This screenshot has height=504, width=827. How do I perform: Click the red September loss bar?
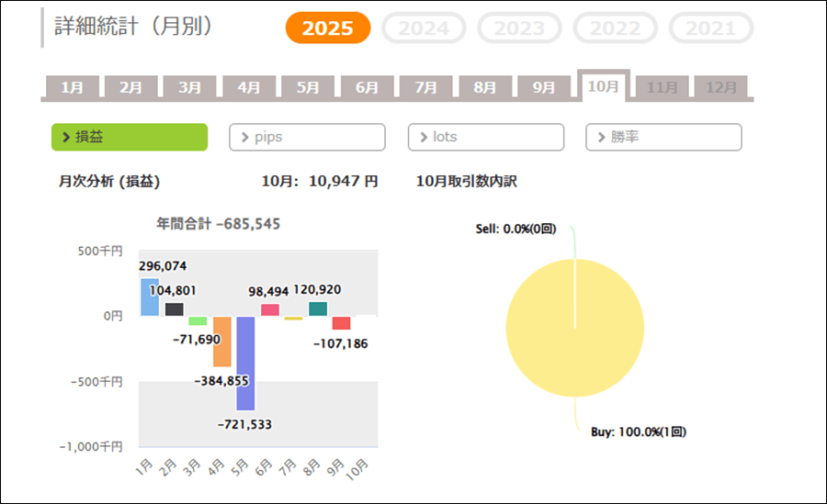pos(341,323)
